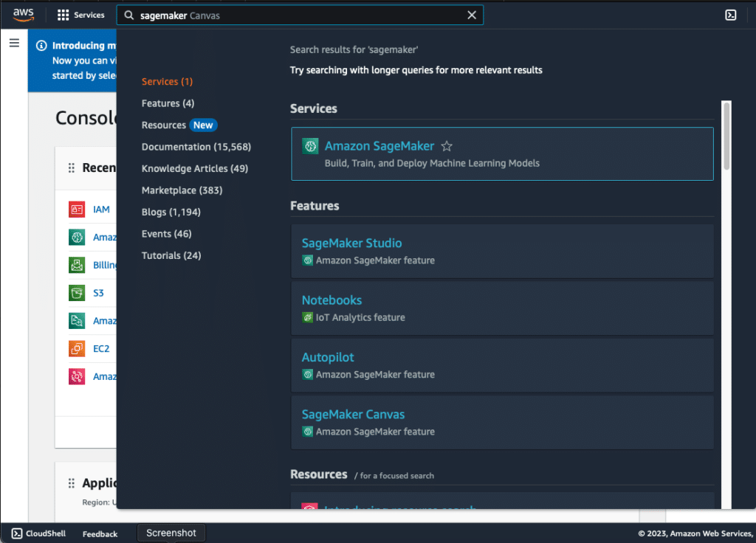Click the CloudShell icon in the footer
Viewport: 756px width, 543px height.
[17, 533]
